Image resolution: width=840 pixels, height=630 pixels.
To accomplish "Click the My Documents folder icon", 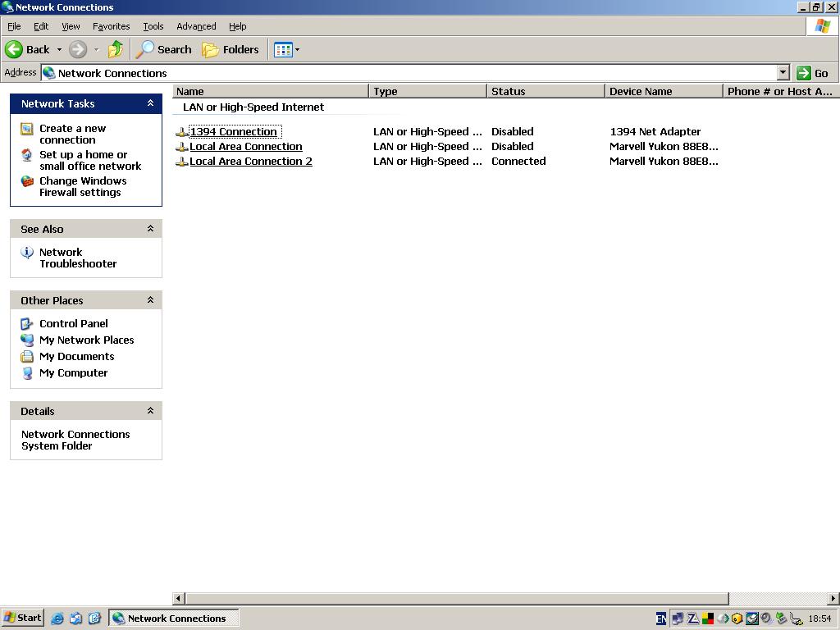I will coord(27,357).
